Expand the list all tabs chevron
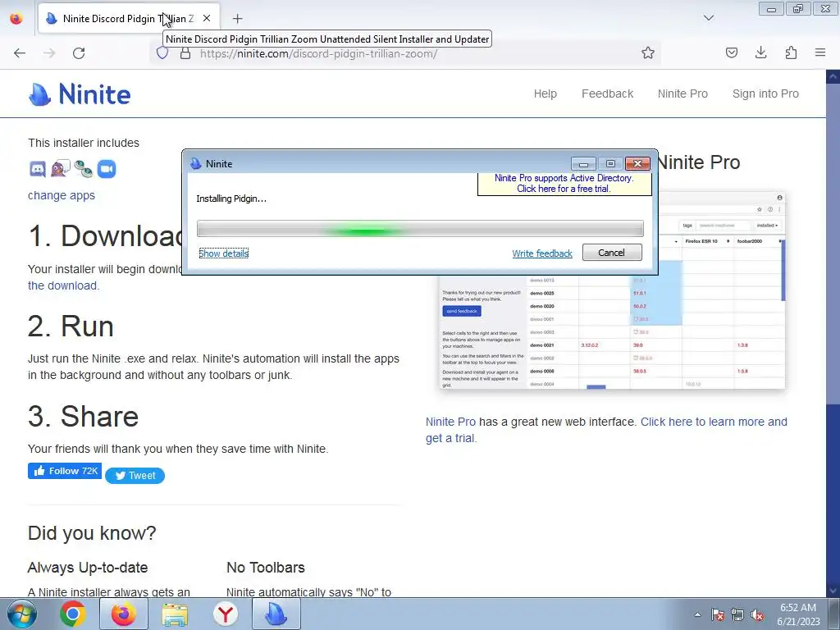840x630 pixels. point(709,18)
